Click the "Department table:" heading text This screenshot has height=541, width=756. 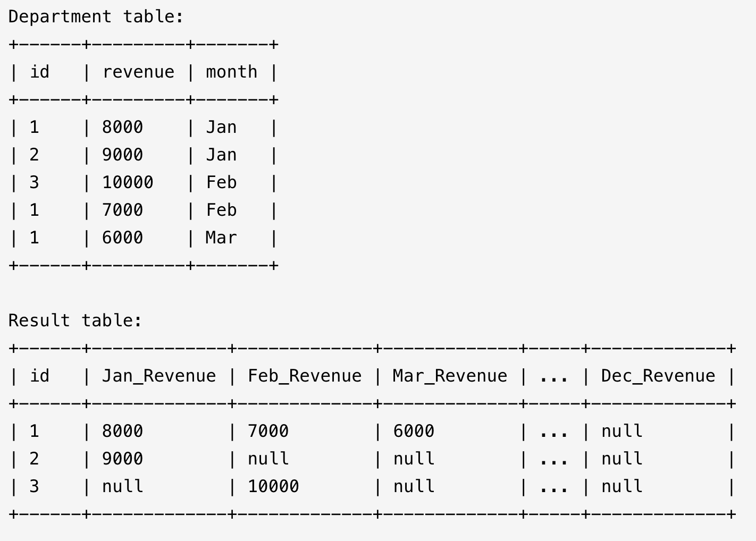click(96, 16)
